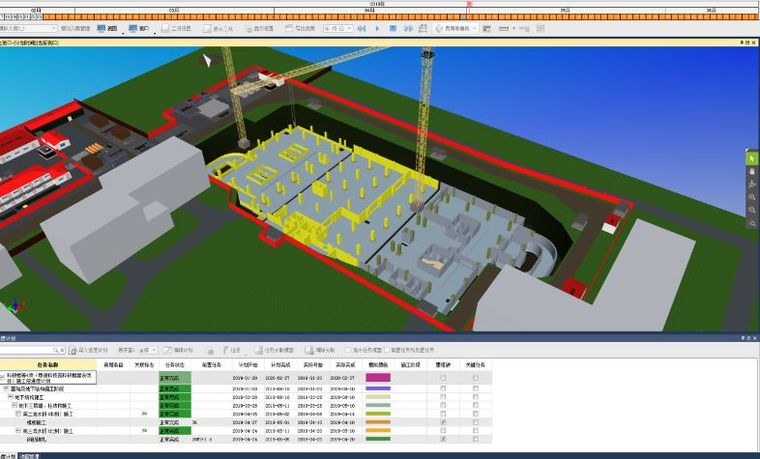Uncheck 里程碑 checkbox in dark green swatch row
The image size is (760, 459).
click(443, 439)
